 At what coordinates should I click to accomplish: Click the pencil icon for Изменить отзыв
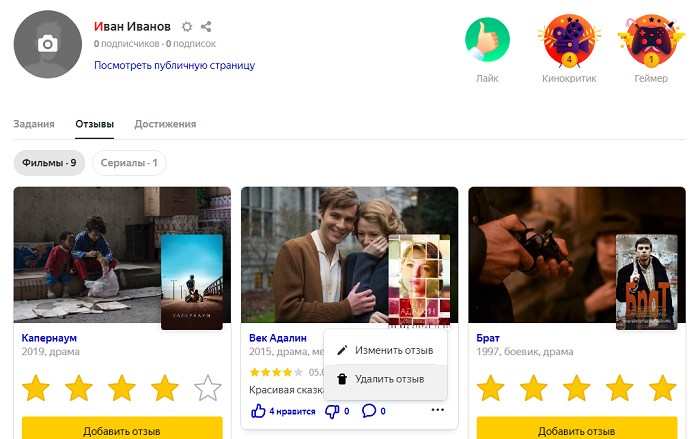[x=342, y=350]
